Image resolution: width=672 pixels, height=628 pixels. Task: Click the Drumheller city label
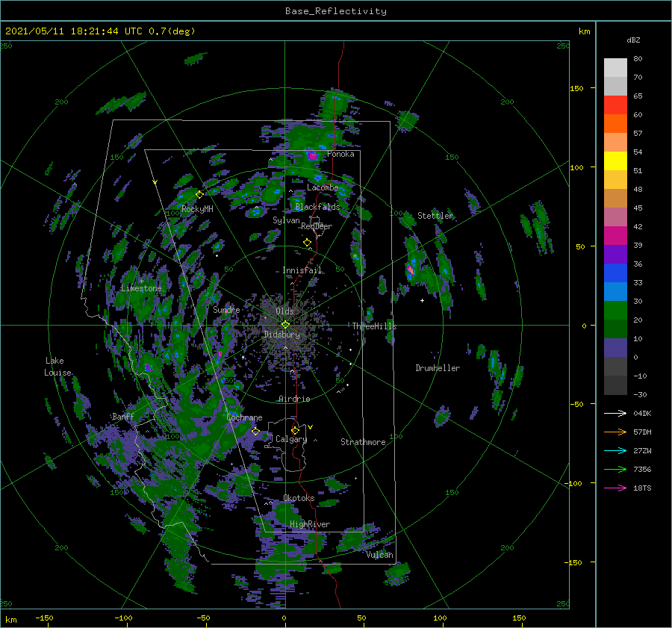point(438,368)
